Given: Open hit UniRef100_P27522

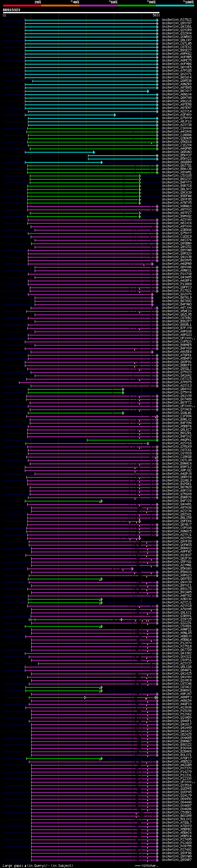Looking at the screenshot, I should tap(177, 20).
